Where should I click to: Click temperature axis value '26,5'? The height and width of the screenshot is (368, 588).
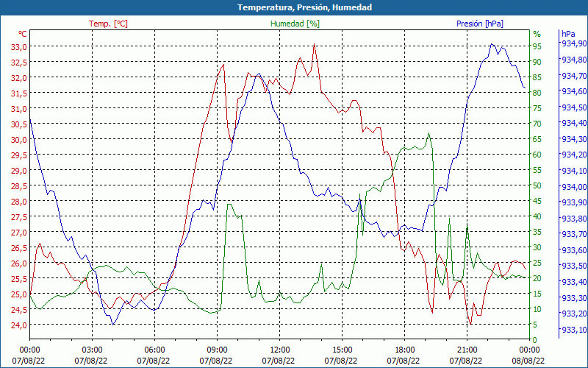(x=19, y=248)
